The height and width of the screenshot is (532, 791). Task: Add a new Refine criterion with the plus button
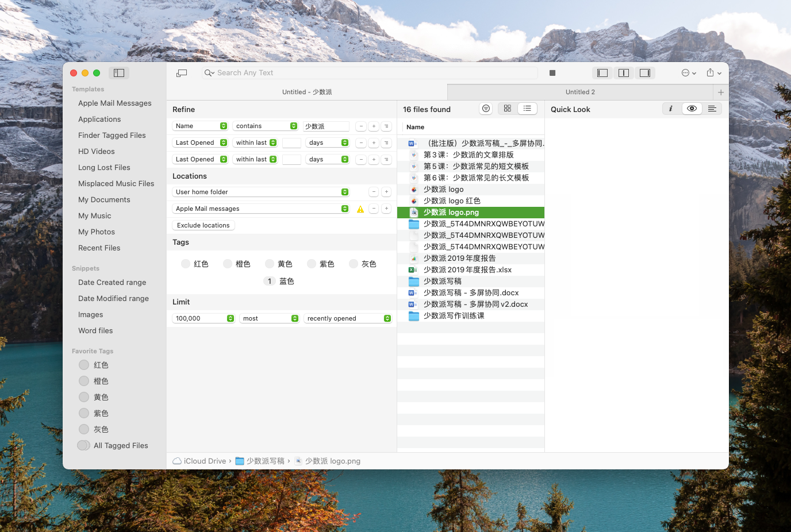point(373,125)
